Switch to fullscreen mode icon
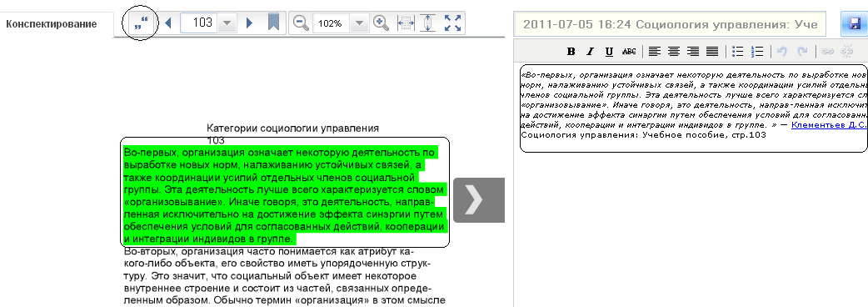Image resolution: width=868 pixels, height=307 pixels. [453, 23]
